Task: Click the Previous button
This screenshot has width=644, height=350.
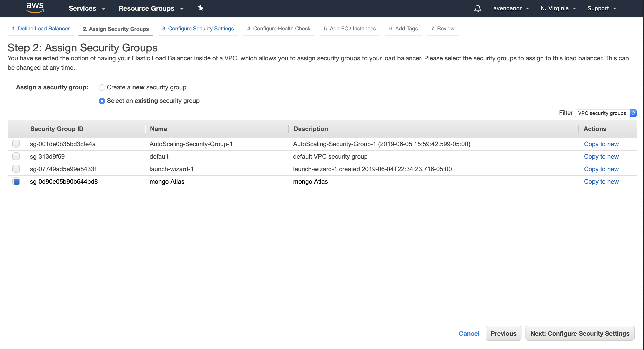Action: click(x=502, y=333)
